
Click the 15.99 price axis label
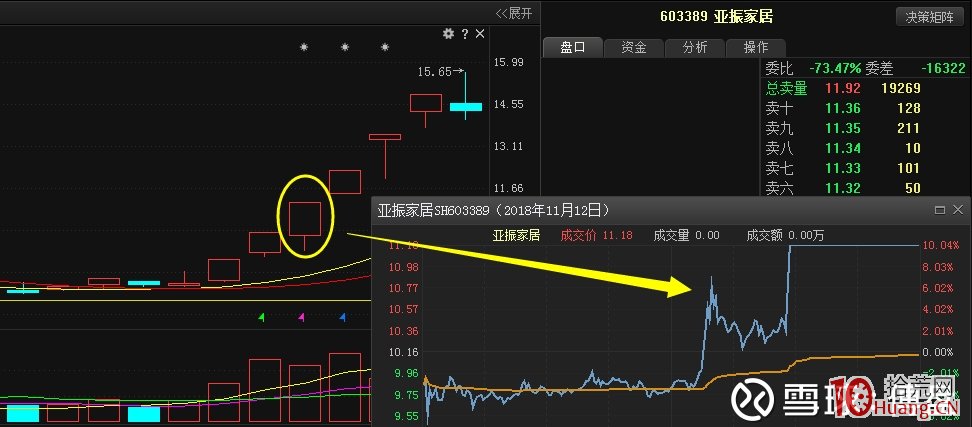[x=509, y=62]
